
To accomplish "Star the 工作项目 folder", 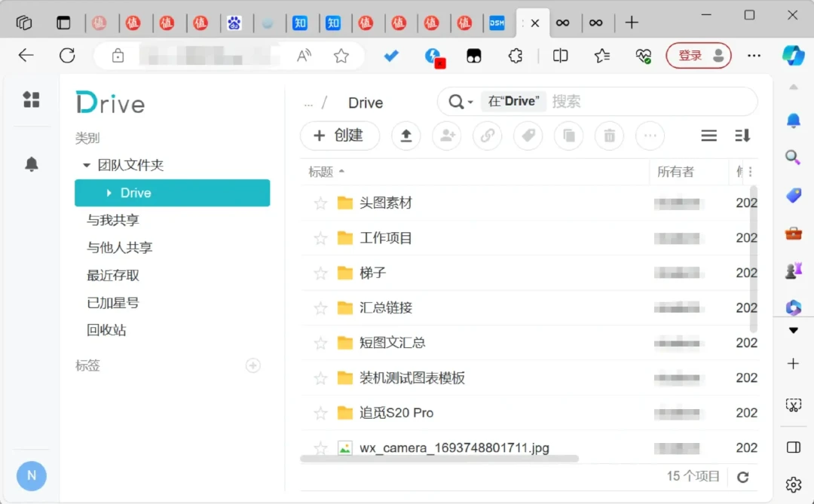I will 320,238.
